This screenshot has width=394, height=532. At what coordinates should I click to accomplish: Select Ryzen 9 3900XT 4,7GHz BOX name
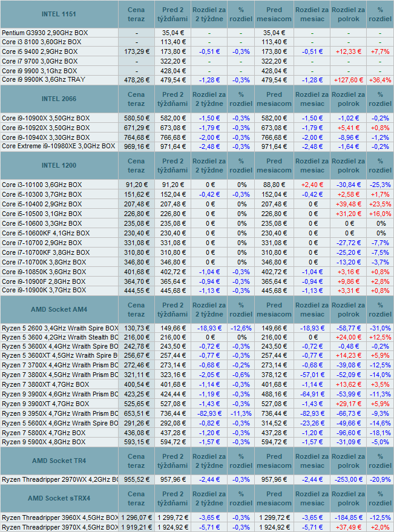click(x=45, y=404)
